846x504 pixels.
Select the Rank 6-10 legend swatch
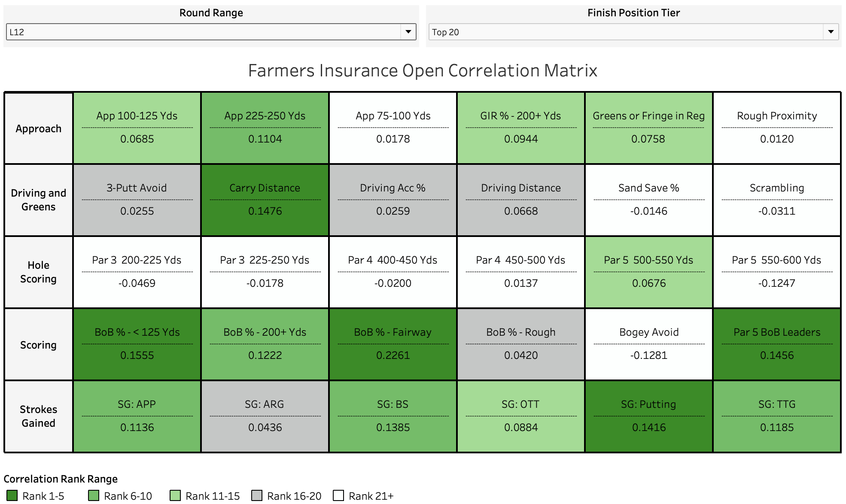pos(94,495)
